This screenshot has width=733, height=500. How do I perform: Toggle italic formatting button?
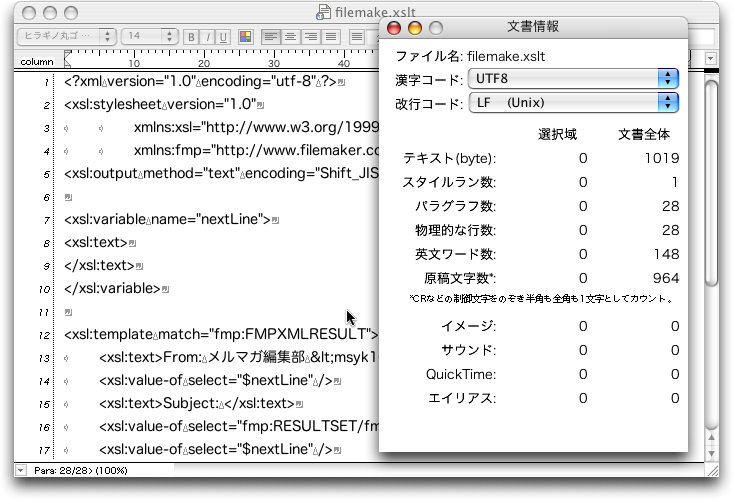[206, 37]
